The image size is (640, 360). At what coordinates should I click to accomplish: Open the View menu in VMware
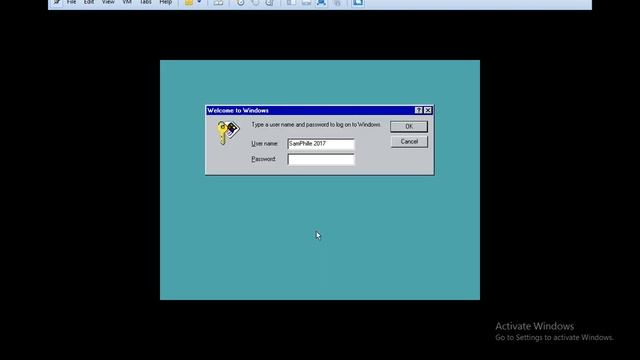tap(108, 2)
